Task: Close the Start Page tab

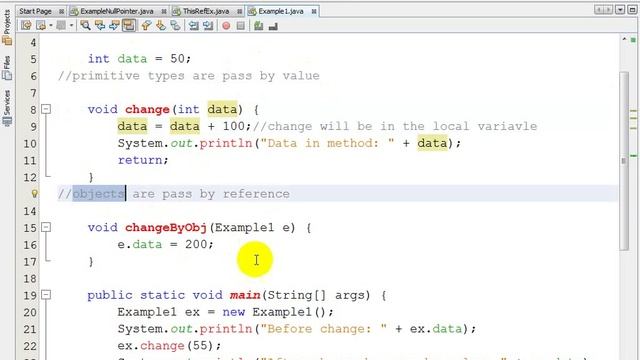Action: pos(62,11)
